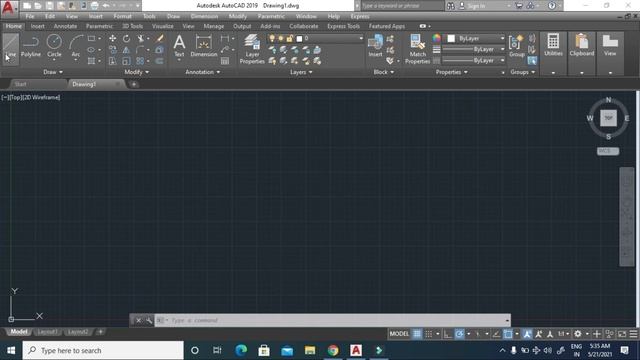Add a new drawing tab with plus
This screenshot has height=360, width=640.
(x=133, y=84)
